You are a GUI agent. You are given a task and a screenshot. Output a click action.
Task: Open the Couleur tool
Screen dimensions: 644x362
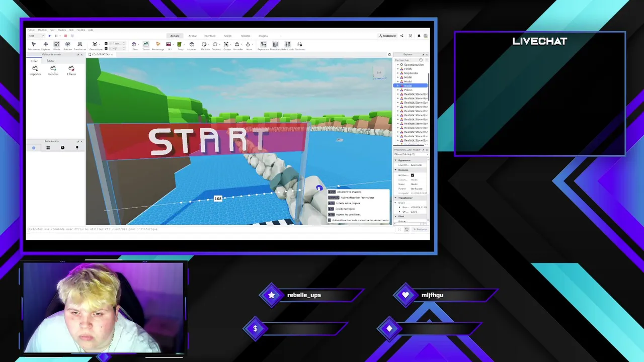tap(215, 44)
